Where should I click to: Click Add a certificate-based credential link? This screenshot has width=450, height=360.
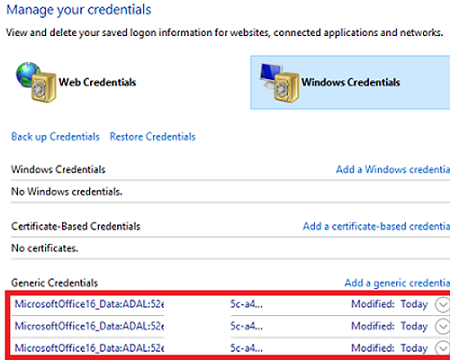coord(376,226)
